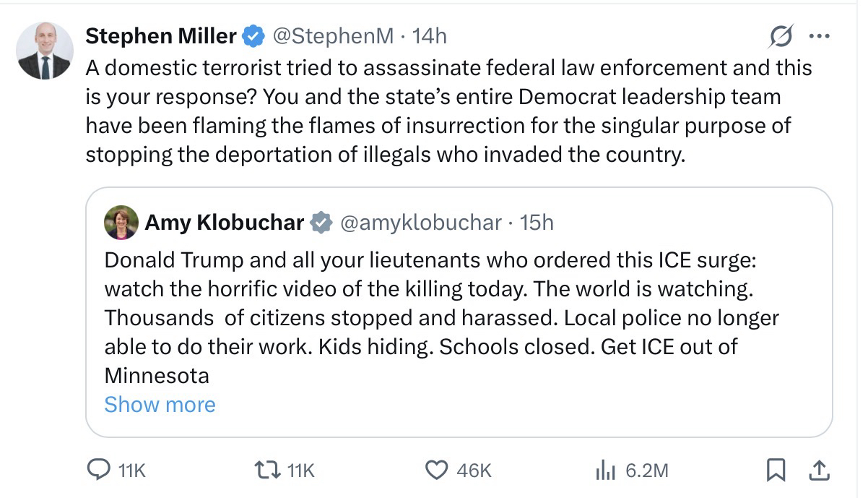868x498 pixels.
Task: Click the @StephenM handle
Action: pos(331,35)
